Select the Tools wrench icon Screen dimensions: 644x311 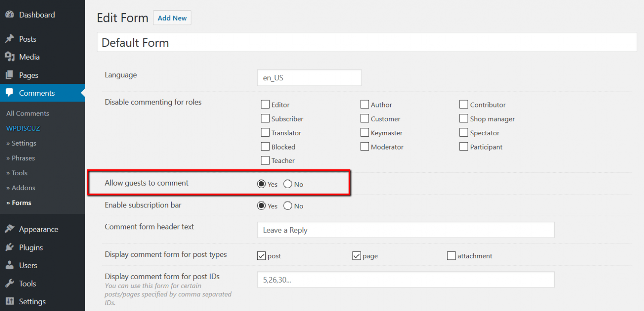click(9, 283)
